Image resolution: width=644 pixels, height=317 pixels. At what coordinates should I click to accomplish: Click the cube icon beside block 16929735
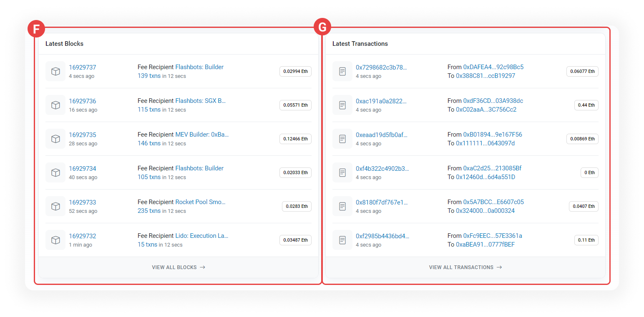coord(55,139)
